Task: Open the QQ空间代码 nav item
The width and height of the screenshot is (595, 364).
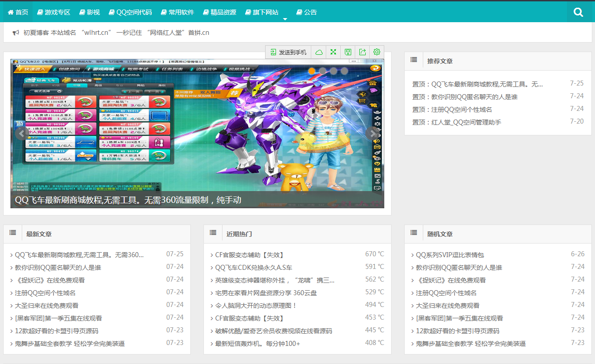Action: click(x=131, y=12)
